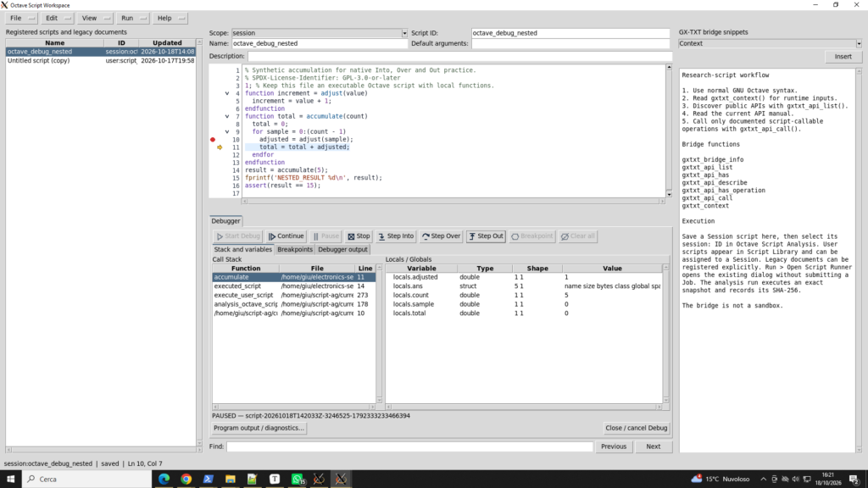Click the Stop debug button

pyautogui.click(x=359, y=236)
